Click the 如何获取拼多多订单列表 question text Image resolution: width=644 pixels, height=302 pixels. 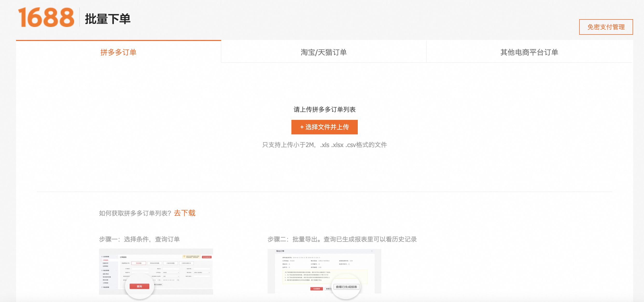tap(135, 213)
